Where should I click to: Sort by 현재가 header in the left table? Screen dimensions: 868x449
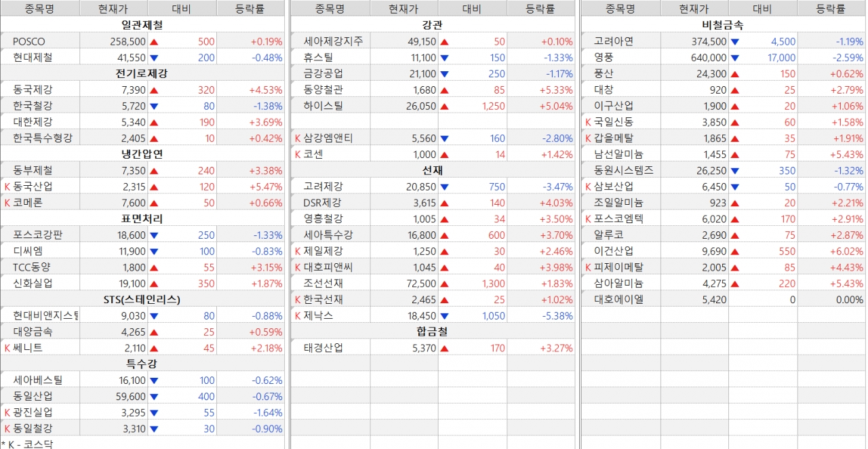(113, 9)
